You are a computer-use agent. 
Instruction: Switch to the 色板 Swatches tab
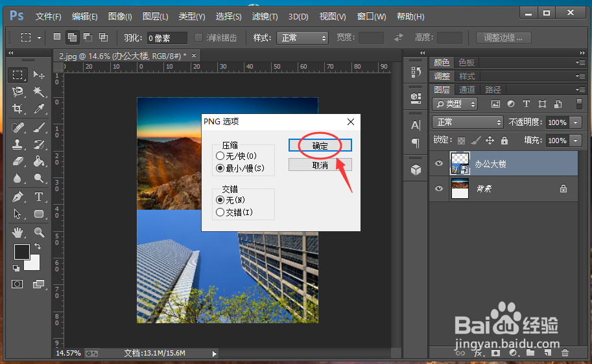(x=466, y=62)
